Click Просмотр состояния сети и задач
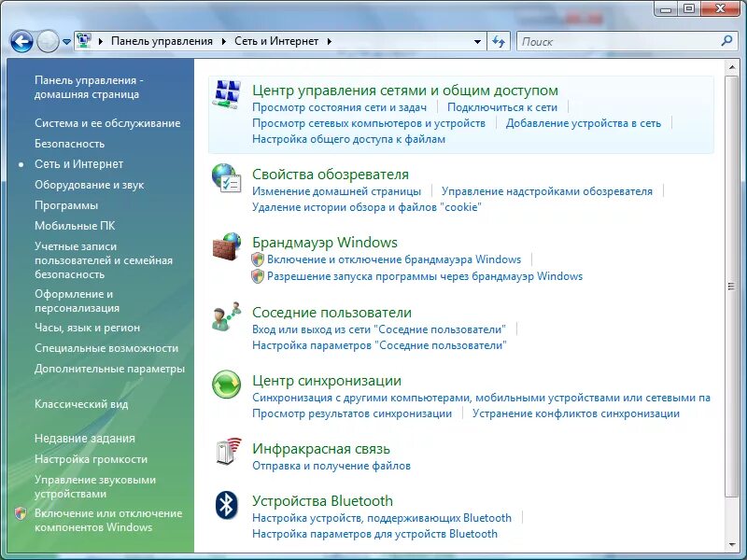The width and height of the screenshot is (747, 560). pyautogui.click(x=339, y=107)
